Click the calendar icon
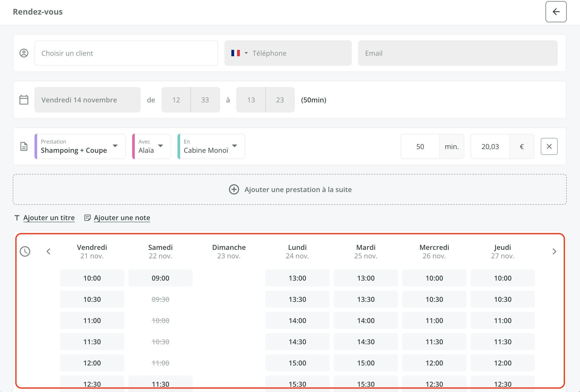Screen dimensions: 580x392 pyautogui.click(x=24, y=100)
